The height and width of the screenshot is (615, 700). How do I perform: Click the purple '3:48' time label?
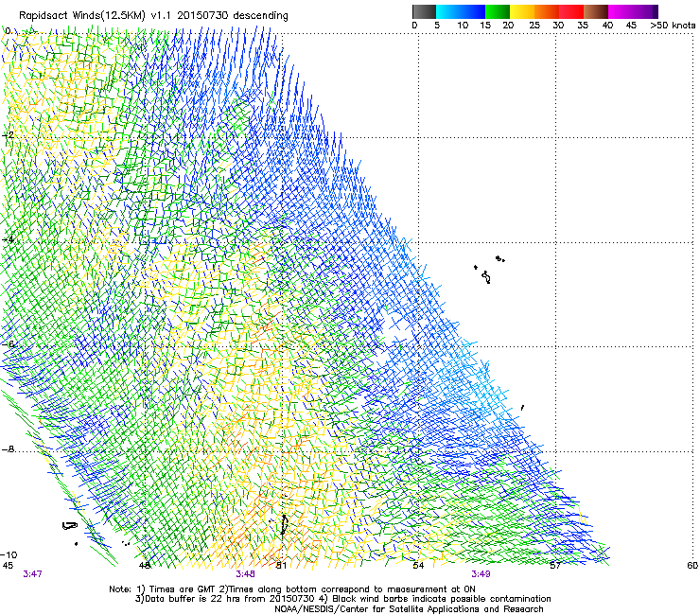pyautogui.click(x=246, y=574)
